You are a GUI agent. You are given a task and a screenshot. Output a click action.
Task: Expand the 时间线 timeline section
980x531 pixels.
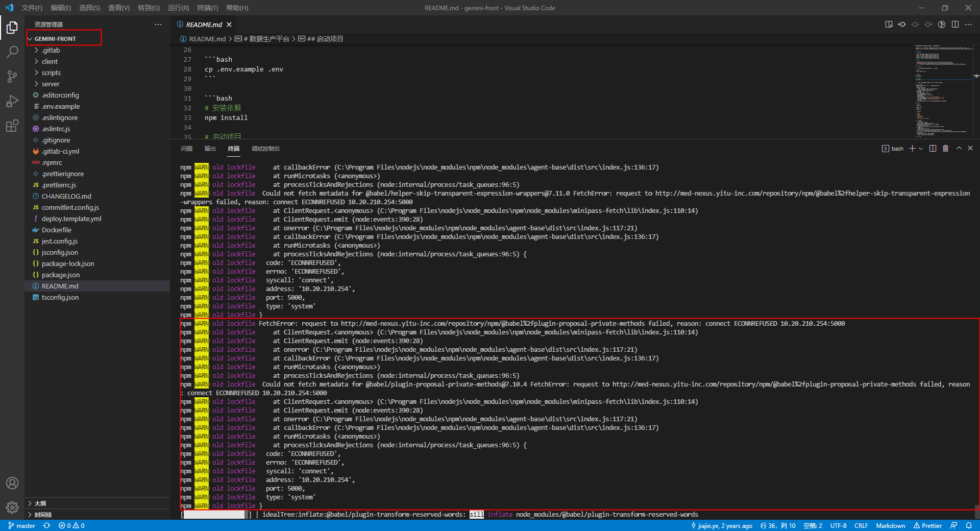tap(97, 515)
